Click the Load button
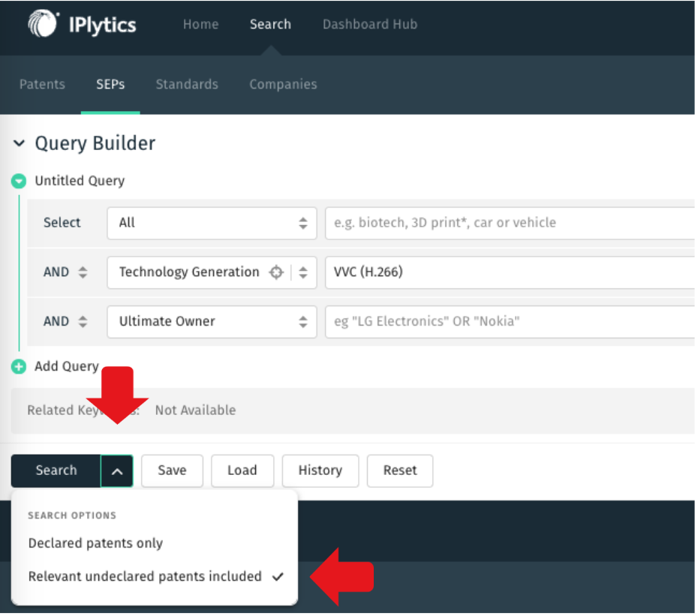This screenshot has width=695, height=616. (242, 471)
